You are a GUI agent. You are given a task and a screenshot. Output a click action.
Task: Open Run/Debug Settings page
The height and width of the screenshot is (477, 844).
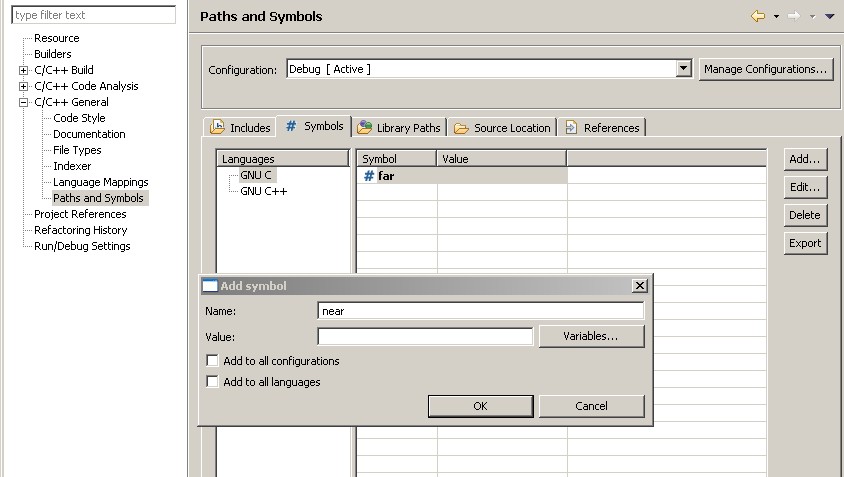(82, 246)
